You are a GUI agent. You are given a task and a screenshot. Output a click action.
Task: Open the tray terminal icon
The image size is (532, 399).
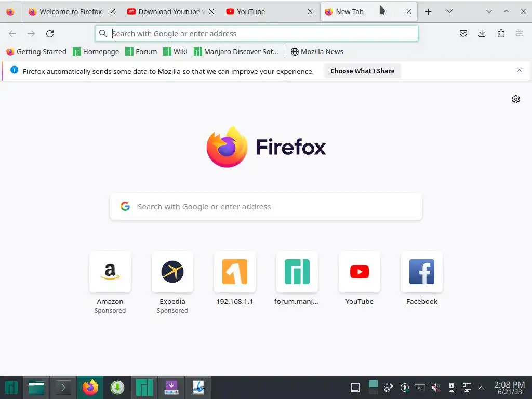tap(420, 388)
